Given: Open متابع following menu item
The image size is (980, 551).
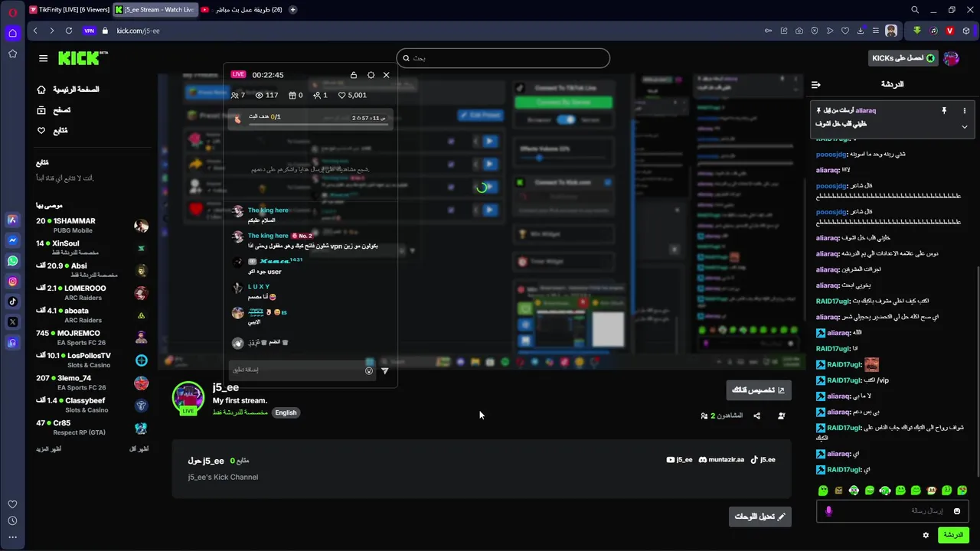Looking at the screenshot, I should (53, 131).
